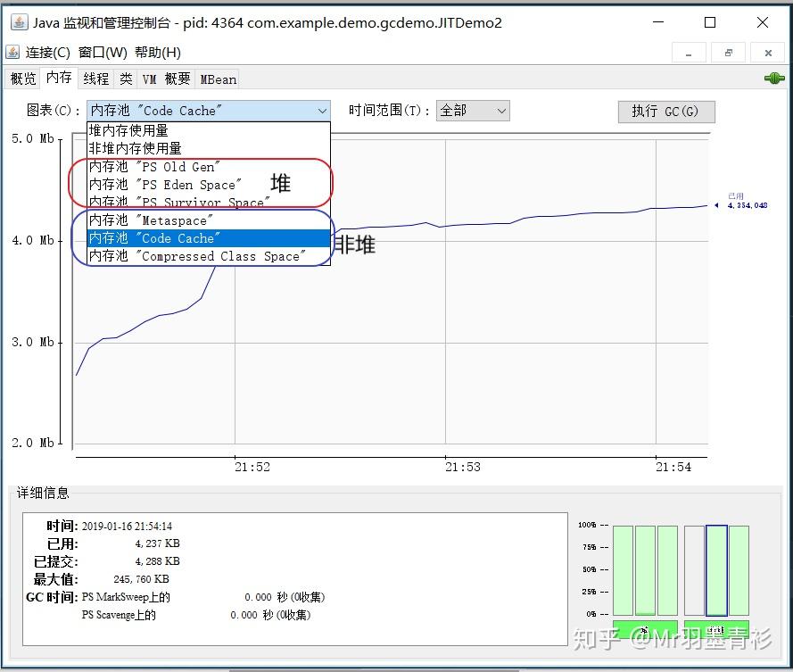Click the green connection status plug icon
The height and width of the screenshot is (672, 793).
point(772,79)
